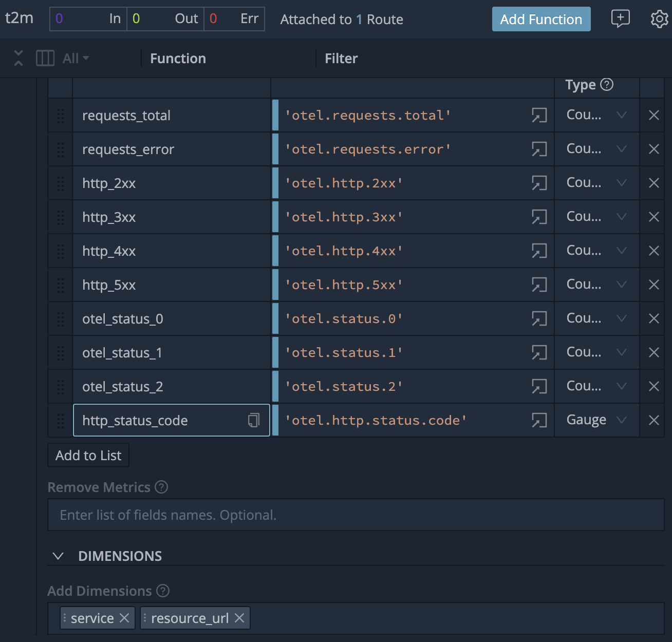Click the add comment icon
This screenshot has height=642, width=672.
620,19
